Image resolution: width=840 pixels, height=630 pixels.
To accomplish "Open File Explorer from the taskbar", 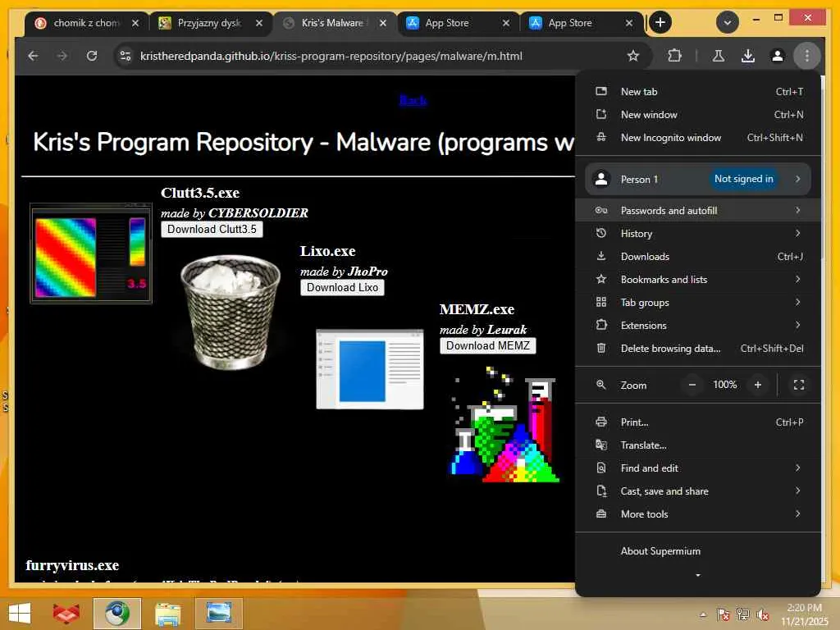I will click(167, 614).
